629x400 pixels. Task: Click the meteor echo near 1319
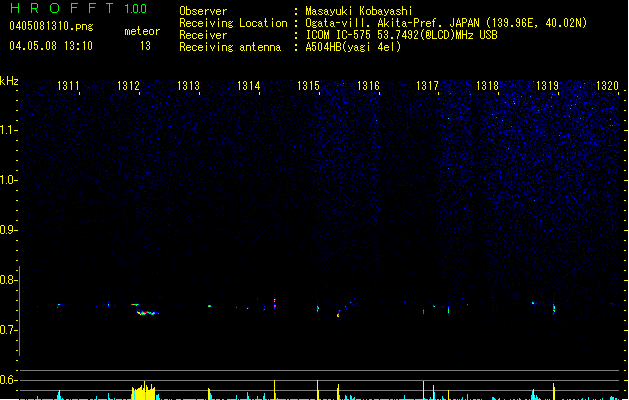(x=554, y=308)
